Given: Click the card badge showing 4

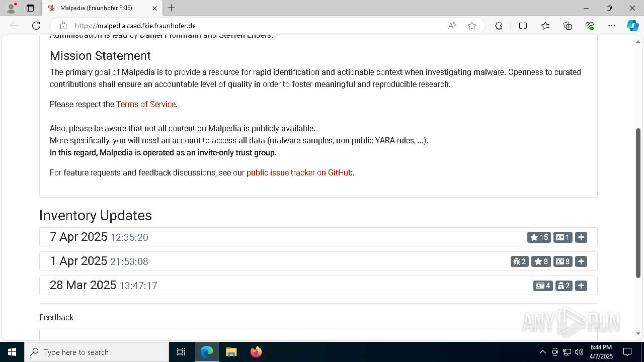Looking at the screenshot, I should [x=543, y=286].
